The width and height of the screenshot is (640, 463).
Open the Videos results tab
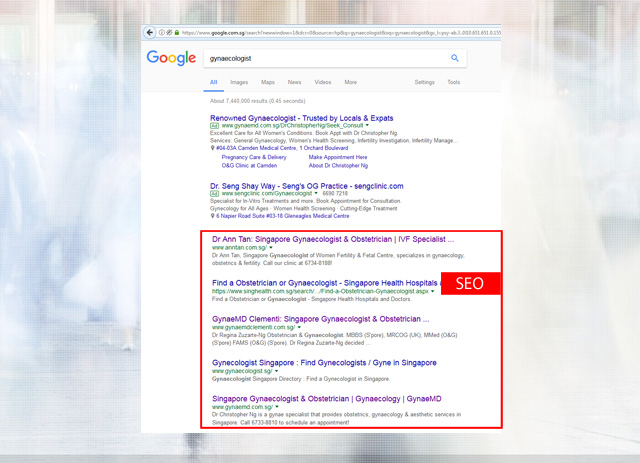(323, 82)
